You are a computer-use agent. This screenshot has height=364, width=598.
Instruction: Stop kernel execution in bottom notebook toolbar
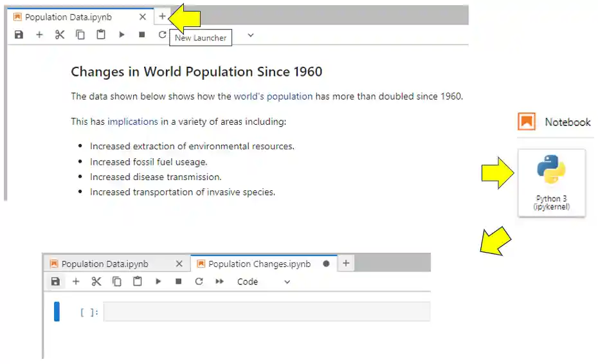point(179,282)
